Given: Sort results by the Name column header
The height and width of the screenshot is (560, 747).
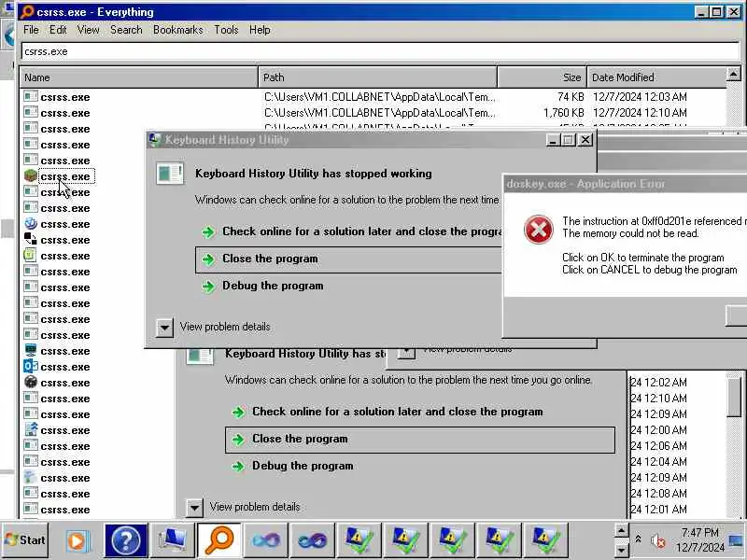Looking at the screenshot, I should coord(138,77).
